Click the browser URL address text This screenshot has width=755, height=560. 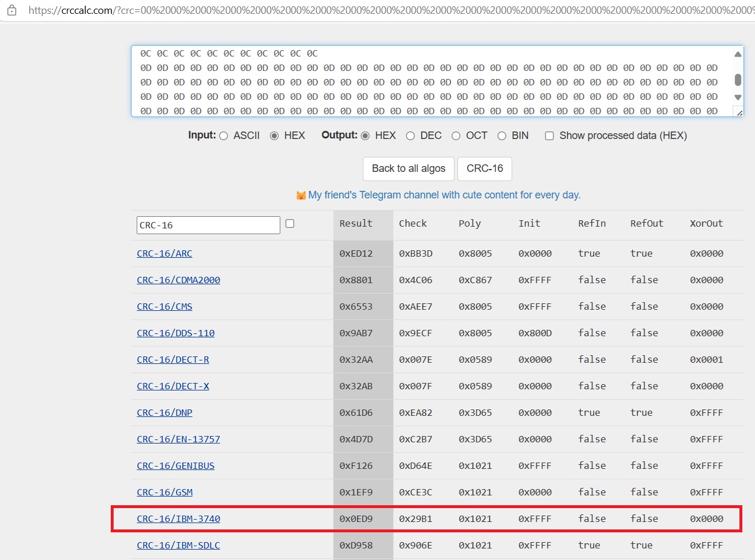pos(391,10)
